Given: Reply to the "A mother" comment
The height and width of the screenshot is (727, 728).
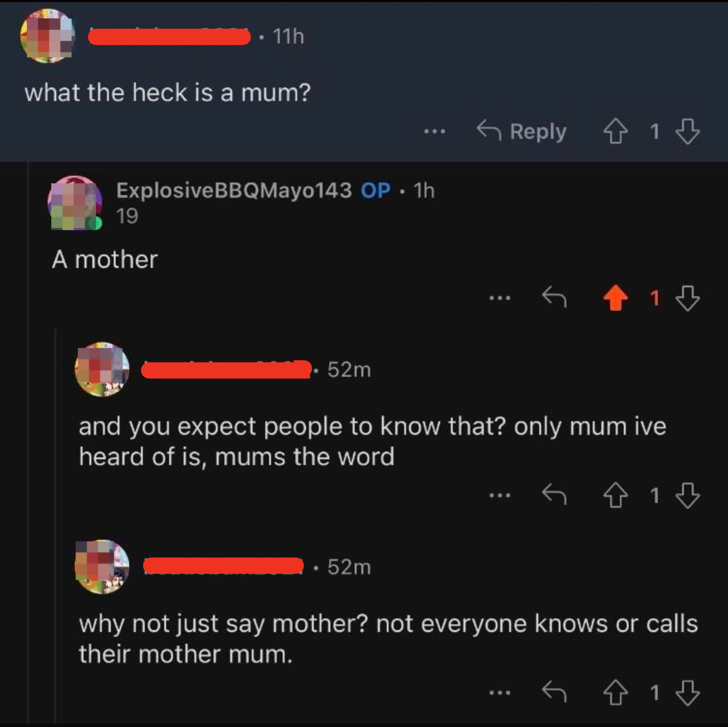Looking at the screenshot, I should [x=554, y=298].
